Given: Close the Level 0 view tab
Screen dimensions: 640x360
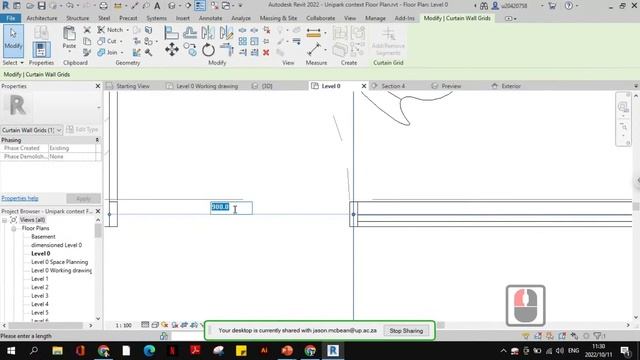Looking at the screenshot, I should point(364,86).
